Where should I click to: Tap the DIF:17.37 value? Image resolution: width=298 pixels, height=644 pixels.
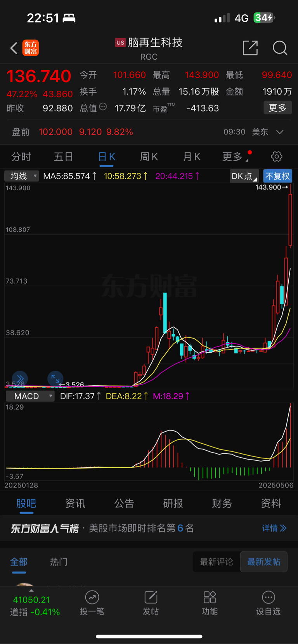(x=81, y=396)
